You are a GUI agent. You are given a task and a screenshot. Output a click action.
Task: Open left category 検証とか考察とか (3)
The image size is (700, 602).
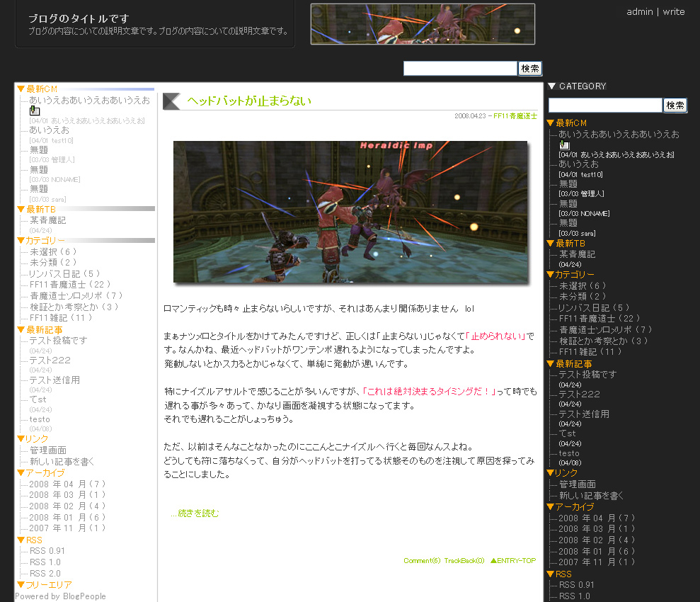pyautogui.click(x=74, y=307)
